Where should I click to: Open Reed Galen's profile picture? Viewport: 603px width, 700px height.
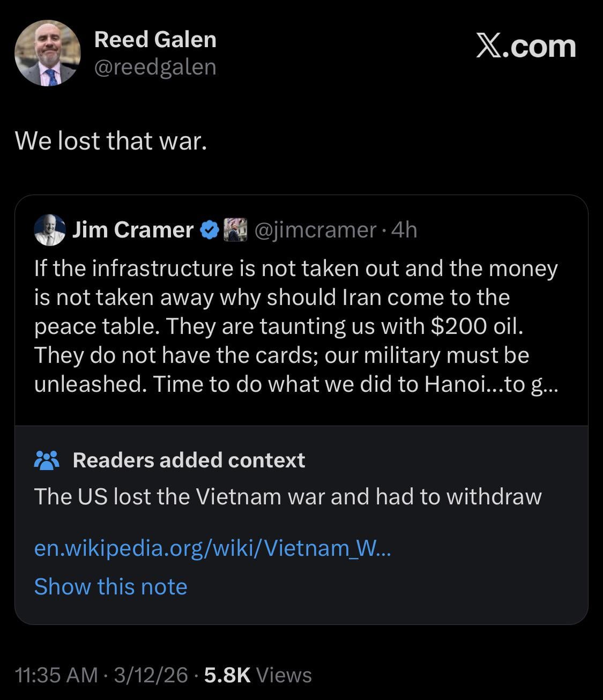(47, 53)
